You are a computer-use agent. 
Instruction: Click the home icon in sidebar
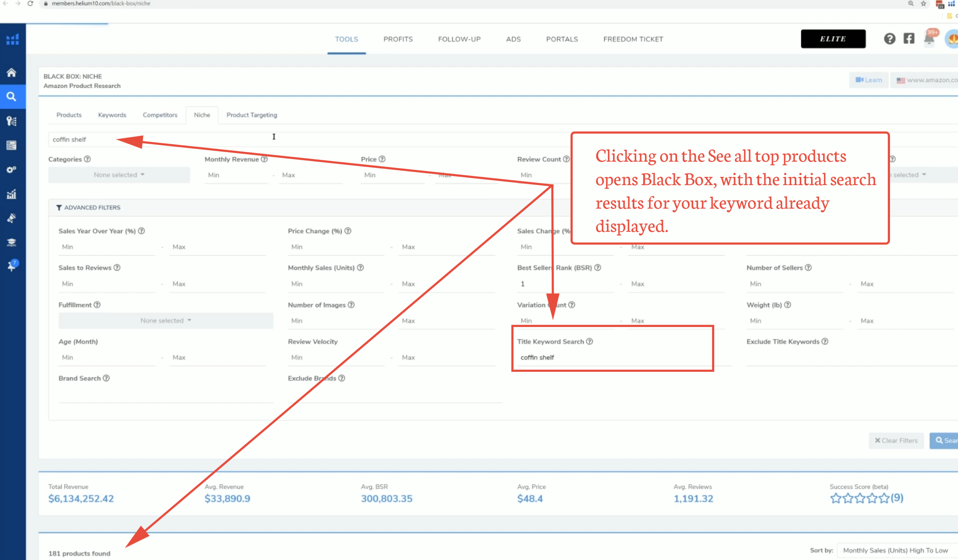[x=11, y=73]
